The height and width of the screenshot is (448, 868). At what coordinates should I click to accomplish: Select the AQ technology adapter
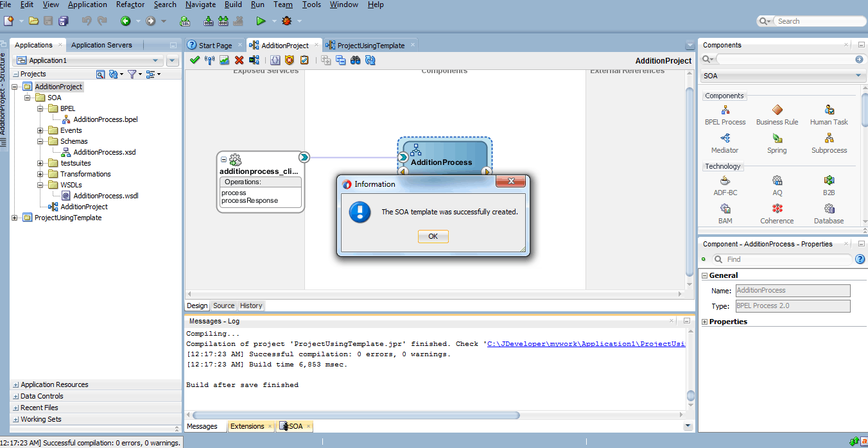coord(777,186)
